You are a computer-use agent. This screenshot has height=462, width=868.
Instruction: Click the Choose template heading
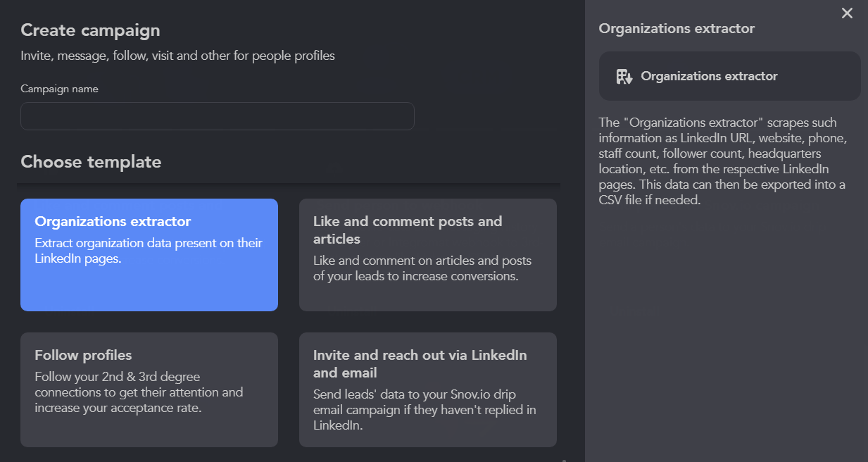91,162
